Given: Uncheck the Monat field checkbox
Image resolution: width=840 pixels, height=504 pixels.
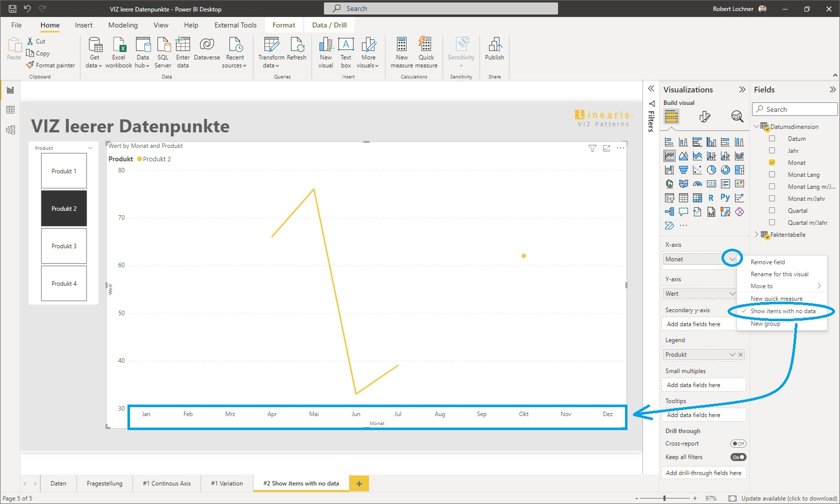Looking at the screenshot, I should click(772, 162).
